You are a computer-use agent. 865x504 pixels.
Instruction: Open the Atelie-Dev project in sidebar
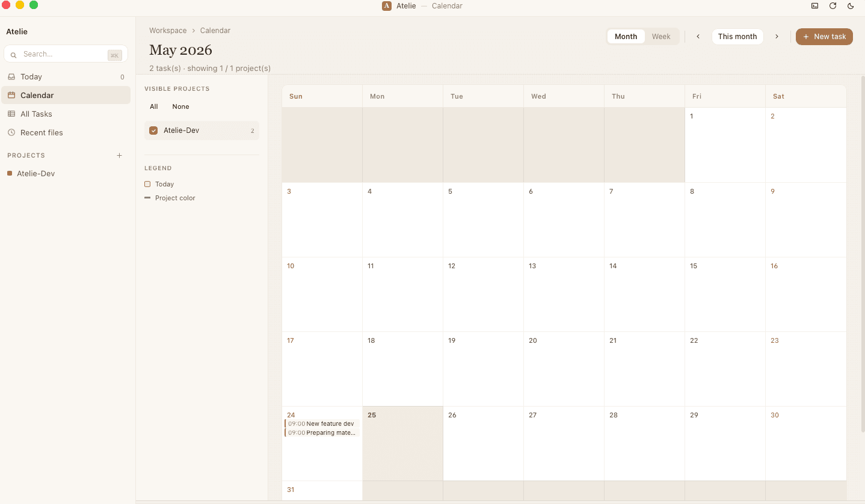tap(66, 173)
